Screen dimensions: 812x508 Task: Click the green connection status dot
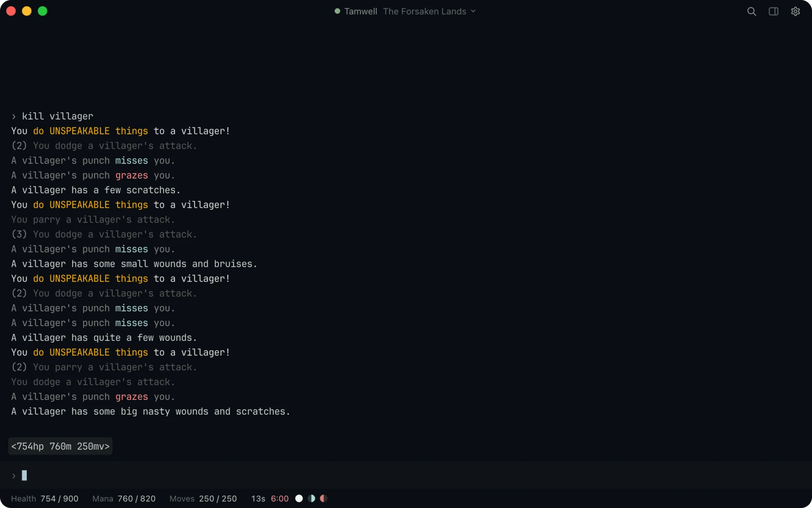coord(337,11)
